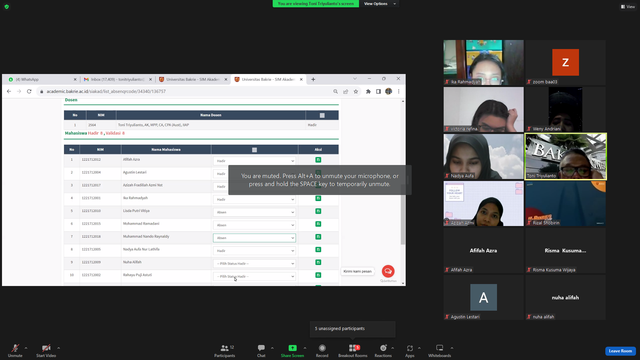Click the green Share Screen button
Screen dimensions: 640x360
[x=292, y=350]
